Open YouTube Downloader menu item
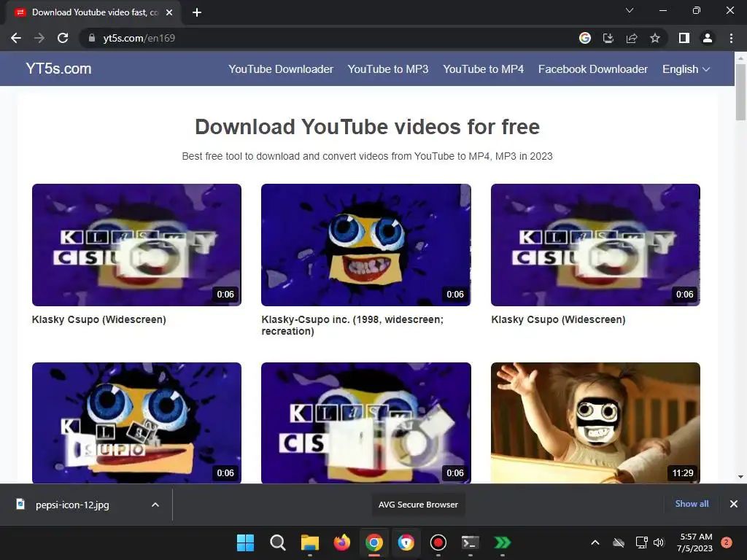This screenshot has width=747, height=560. coord(281,69)
